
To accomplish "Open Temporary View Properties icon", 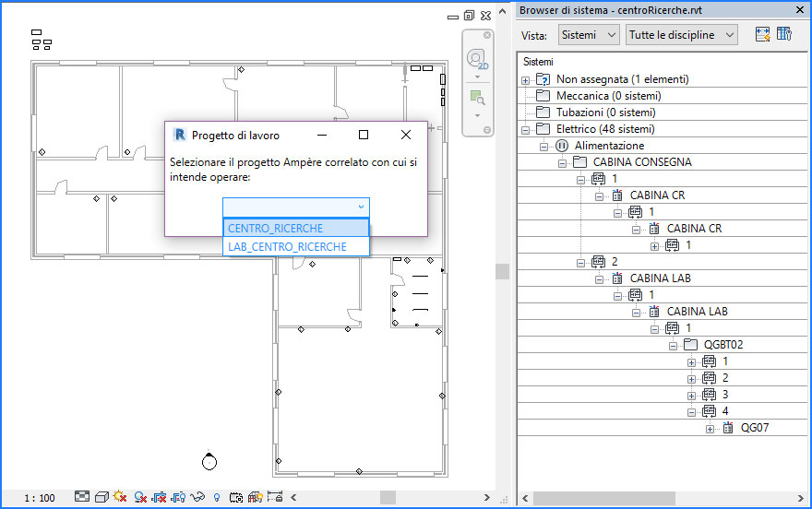I will click(x=236, y=498).
